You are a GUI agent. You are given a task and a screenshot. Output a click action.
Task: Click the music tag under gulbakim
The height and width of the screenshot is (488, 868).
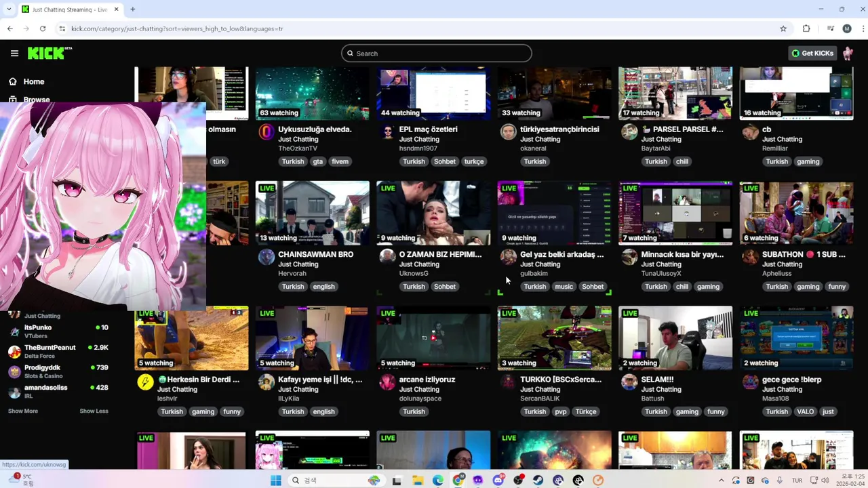tap(564, 287)
